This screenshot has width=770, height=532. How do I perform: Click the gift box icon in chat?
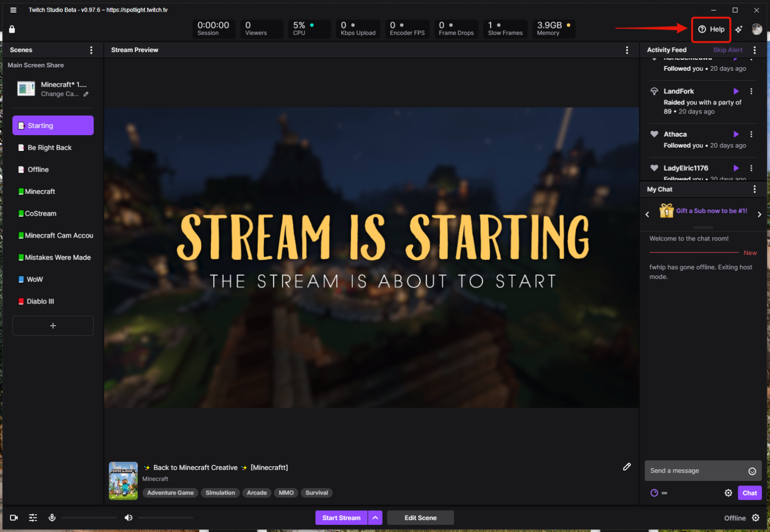pos(667,210)
